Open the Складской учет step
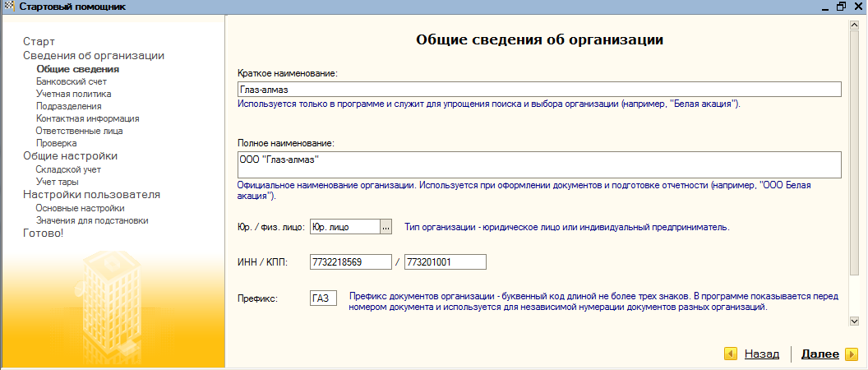This screenshot has height=370, width=868. tap(68, 169)
